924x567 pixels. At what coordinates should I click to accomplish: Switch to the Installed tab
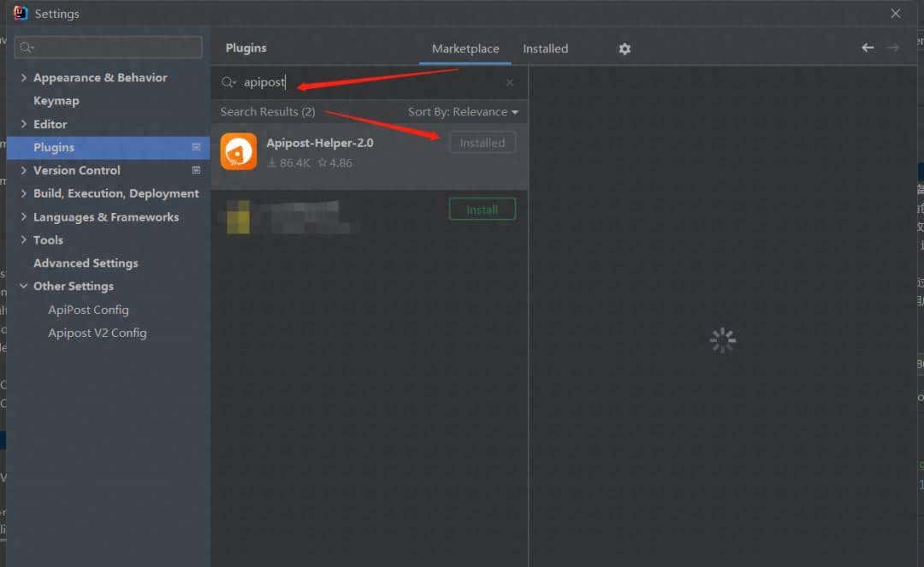[x=545, y=49]
